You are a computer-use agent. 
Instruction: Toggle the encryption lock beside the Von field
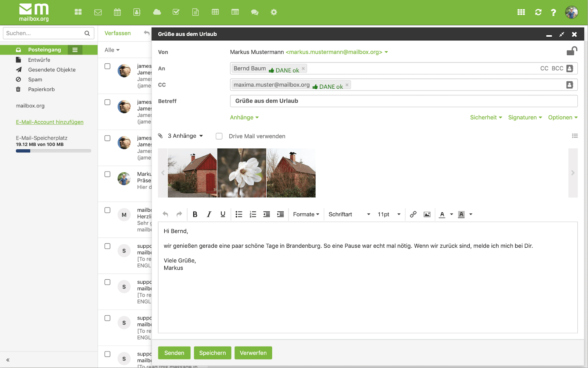coord(572,52)
